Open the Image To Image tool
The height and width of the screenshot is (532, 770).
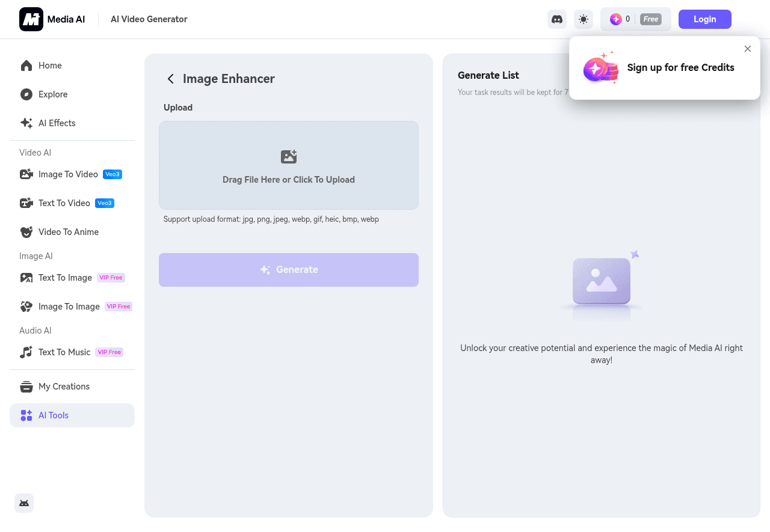[69, 306]
